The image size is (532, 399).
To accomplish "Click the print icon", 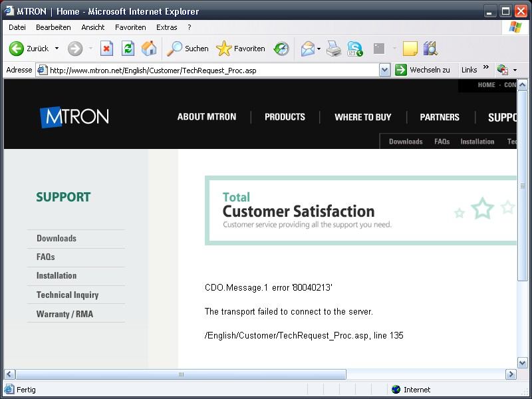I will 334,49.
